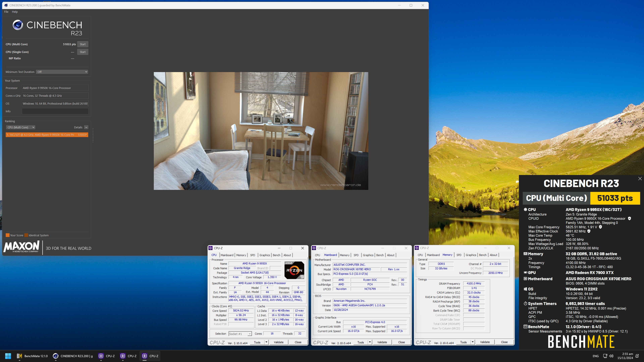Click Validate in CPU-Z CPU window

click(x=279, y=342)
